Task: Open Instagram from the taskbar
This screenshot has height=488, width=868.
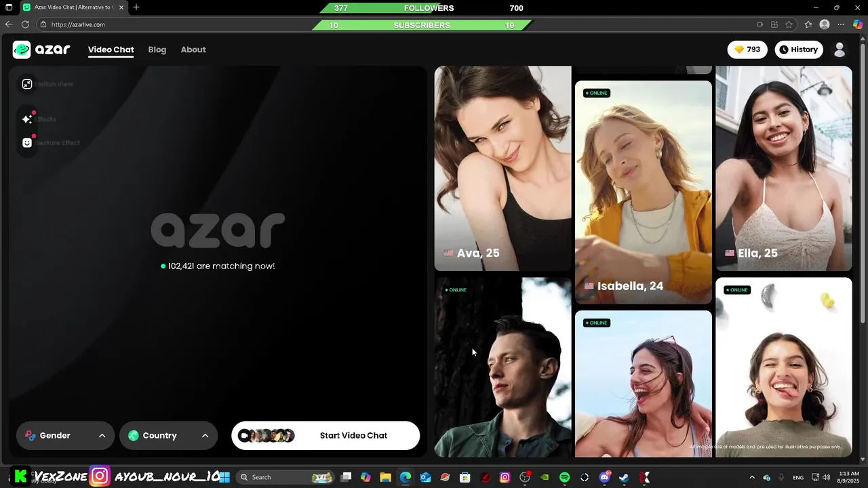Action: pos(505,477)
